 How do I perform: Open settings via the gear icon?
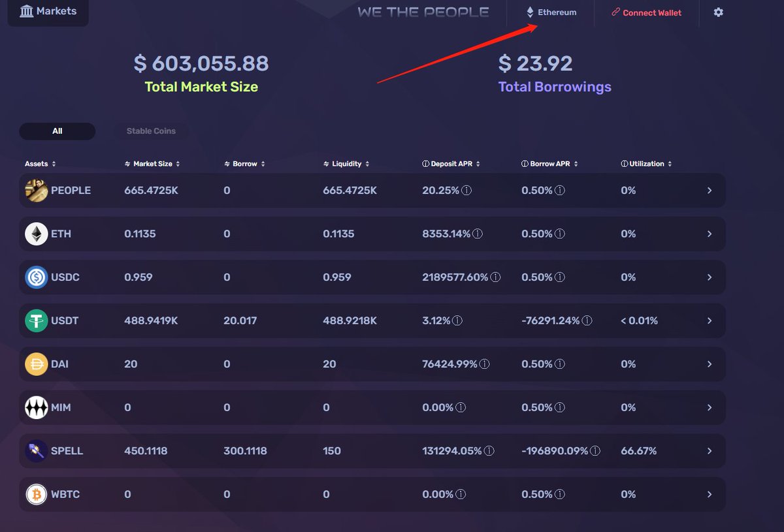tap(719, 12)
